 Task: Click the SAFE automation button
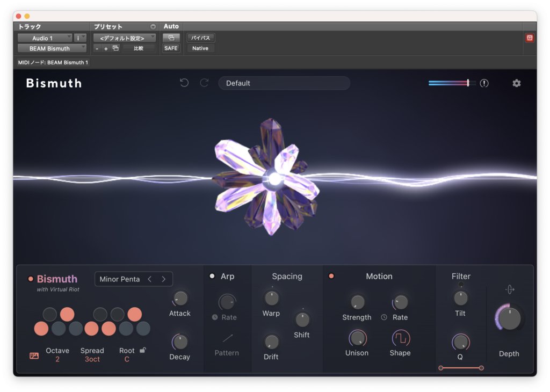pos(171,48)
